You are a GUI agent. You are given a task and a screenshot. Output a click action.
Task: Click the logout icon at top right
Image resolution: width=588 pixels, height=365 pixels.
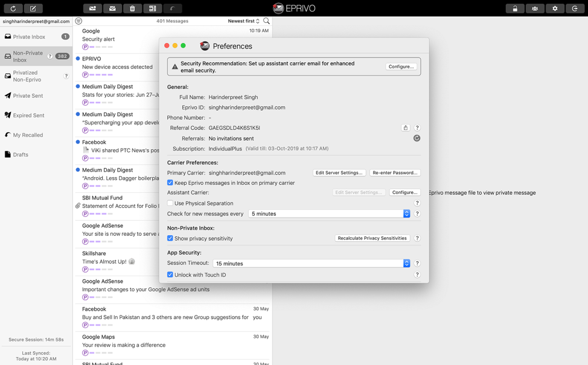point(575,8)
